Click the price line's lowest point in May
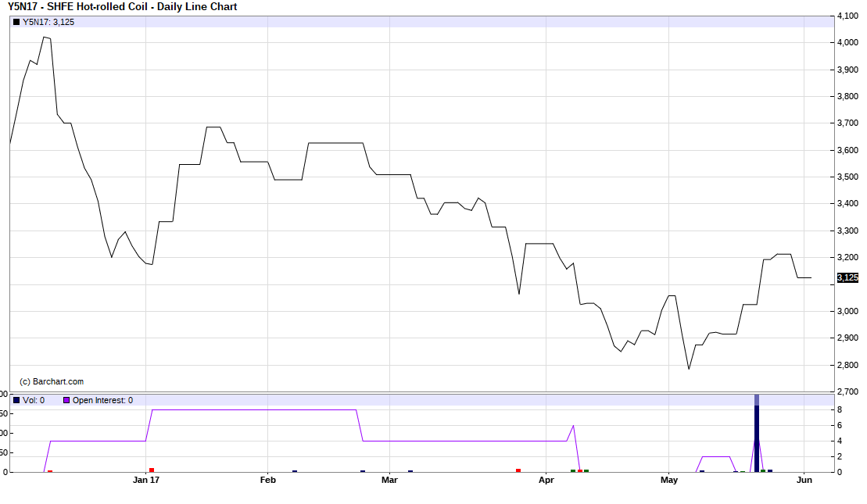The width and height of the screenshot is (867, 504). 689,369
